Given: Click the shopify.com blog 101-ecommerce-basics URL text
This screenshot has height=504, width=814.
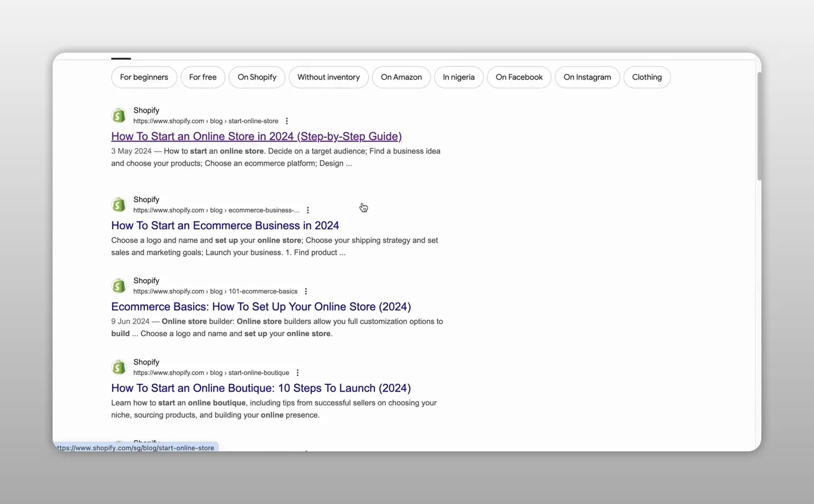Looking at the screenshot, I should tap(215, 291).
